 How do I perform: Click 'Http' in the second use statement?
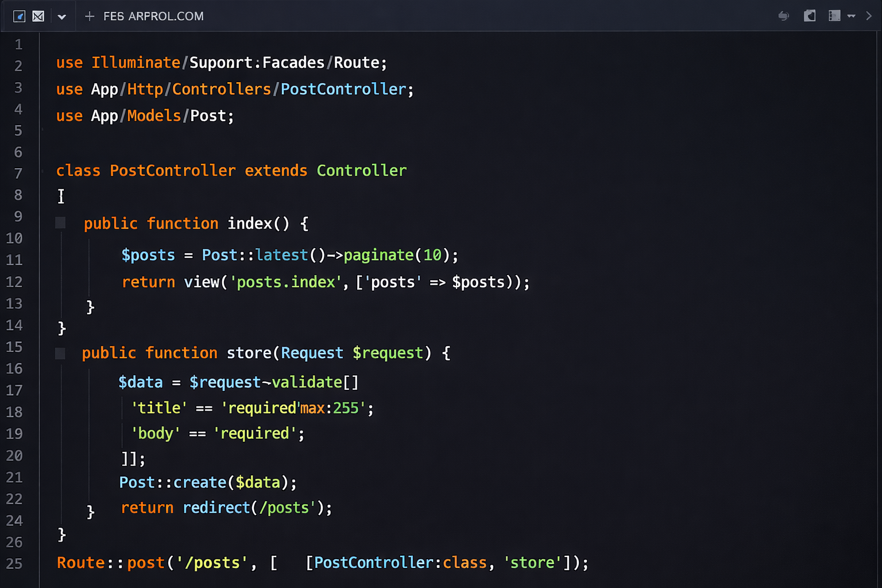click(145, 90)
